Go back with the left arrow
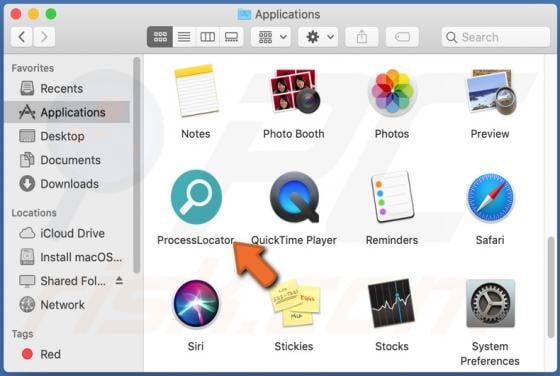Image resolution: width=560 pixels, height=376 pixels. pos(22,37)
